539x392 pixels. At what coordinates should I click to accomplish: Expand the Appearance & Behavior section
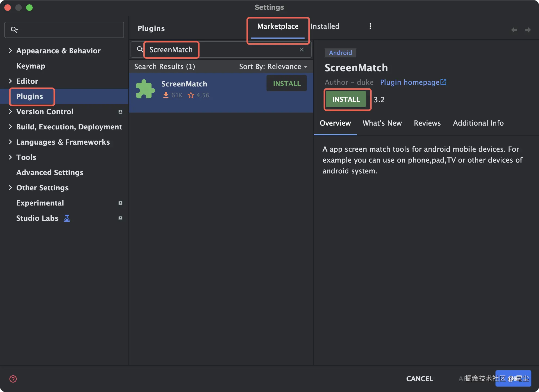[x=10, y=51]
